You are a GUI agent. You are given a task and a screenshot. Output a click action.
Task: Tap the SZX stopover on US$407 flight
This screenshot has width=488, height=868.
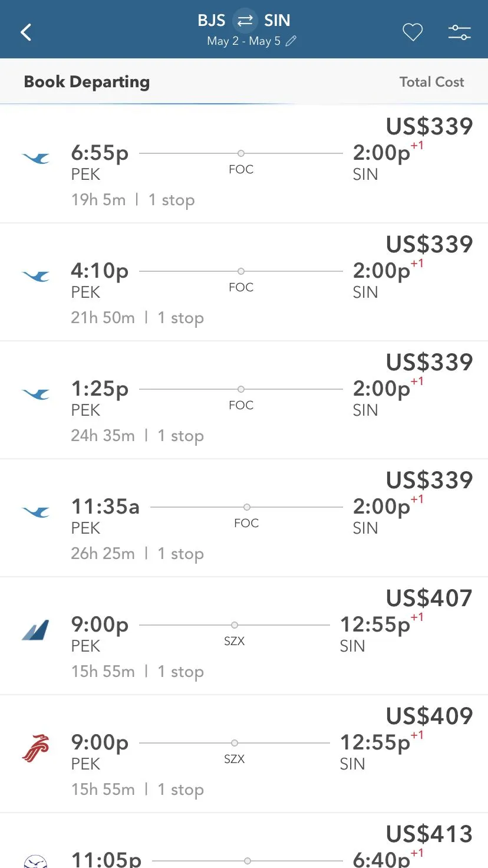pyautogui.click(x=234, y=641)
